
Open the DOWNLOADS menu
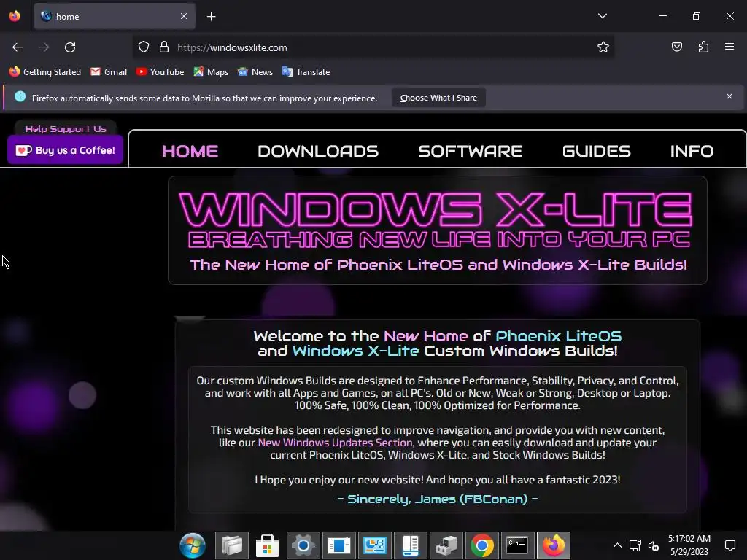coord(318,151)
